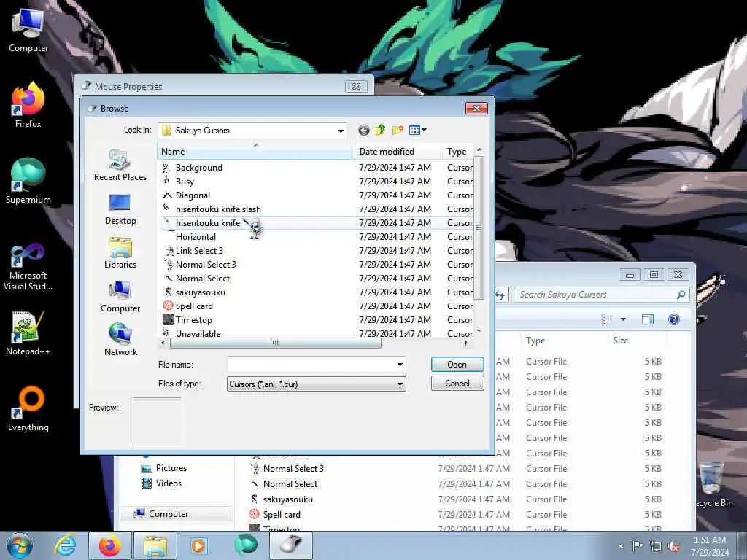Select sakuyasouku file in Explorer window
This screenshot has height=560, width=747.
(x=457, y=499)
